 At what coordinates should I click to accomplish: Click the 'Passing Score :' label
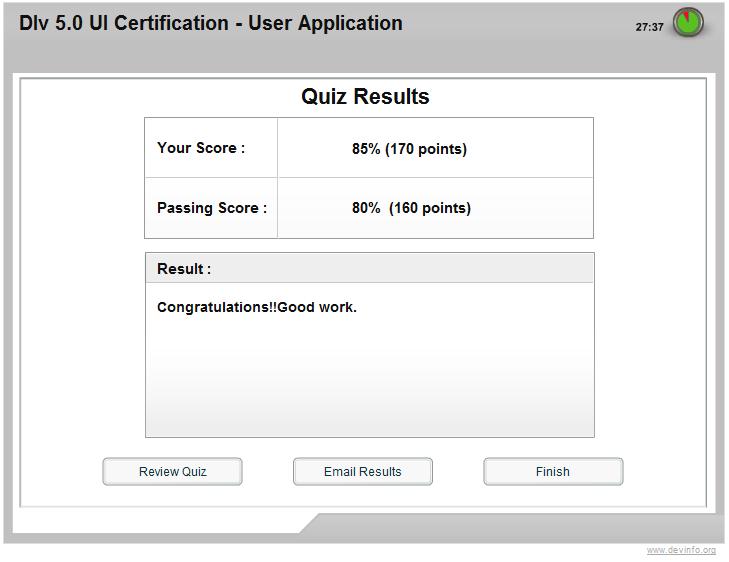212,207
